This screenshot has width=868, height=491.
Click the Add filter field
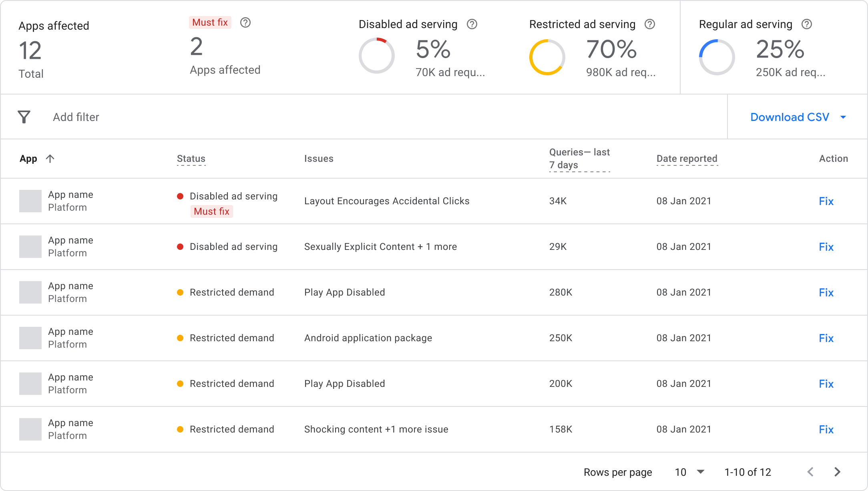click(x=76, y=117)
